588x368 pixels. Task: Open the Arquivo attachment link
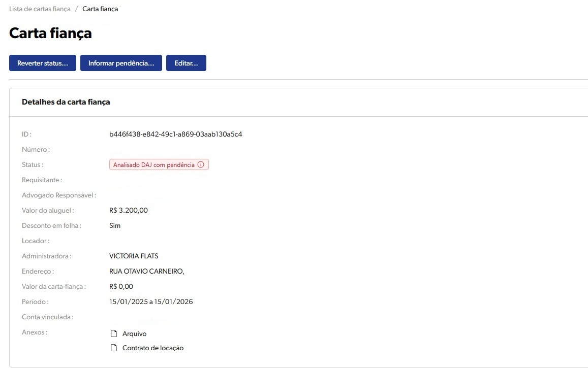pos(134,333)
